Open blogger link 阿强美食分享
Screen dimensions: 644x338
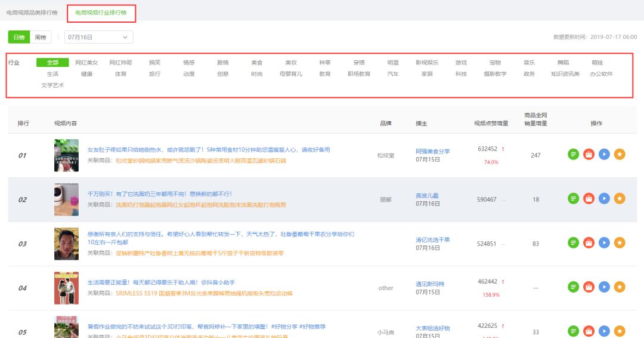click(x=433, y=151)
